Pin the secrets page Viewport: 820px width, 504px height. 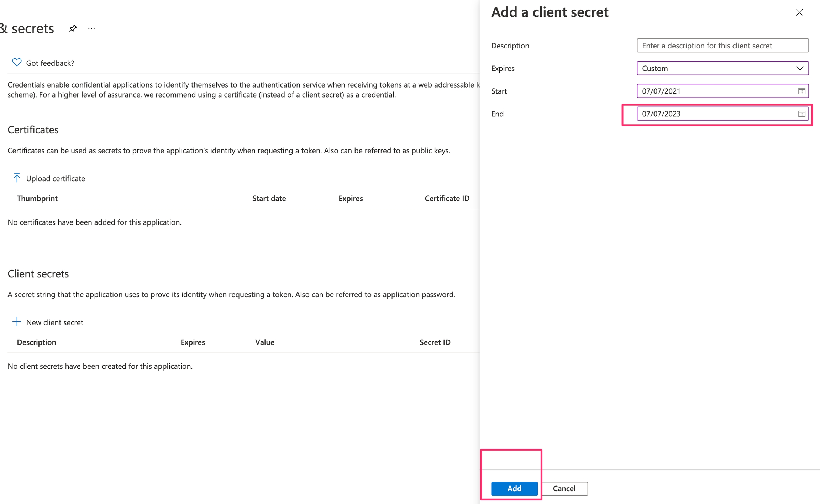(73, 28)
